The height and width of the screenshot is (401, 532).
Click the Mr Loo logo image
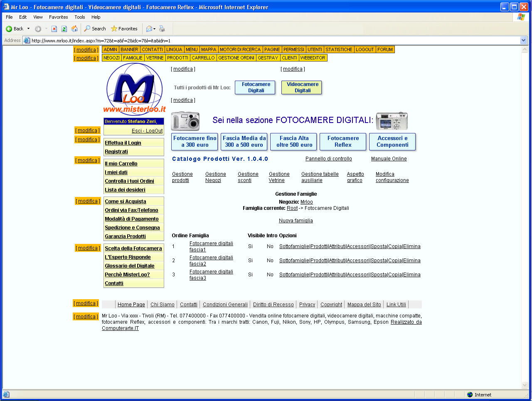click(x=134, y=89)
